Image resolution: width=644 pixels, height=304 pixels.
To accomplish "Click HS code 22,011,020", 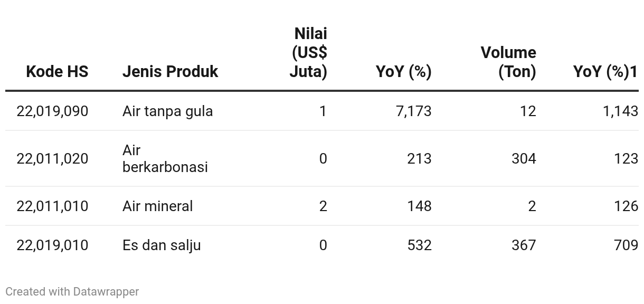I will (52, 158).
